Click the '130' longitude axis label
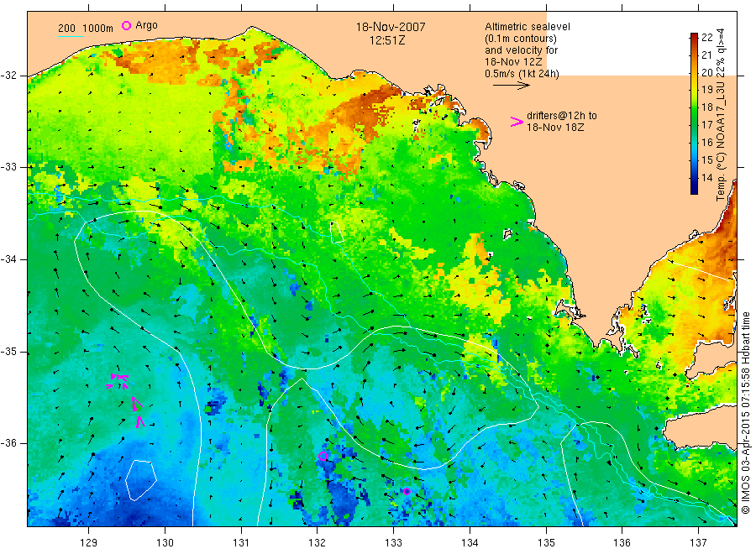 pyautogui.click(x=165, y=543)
